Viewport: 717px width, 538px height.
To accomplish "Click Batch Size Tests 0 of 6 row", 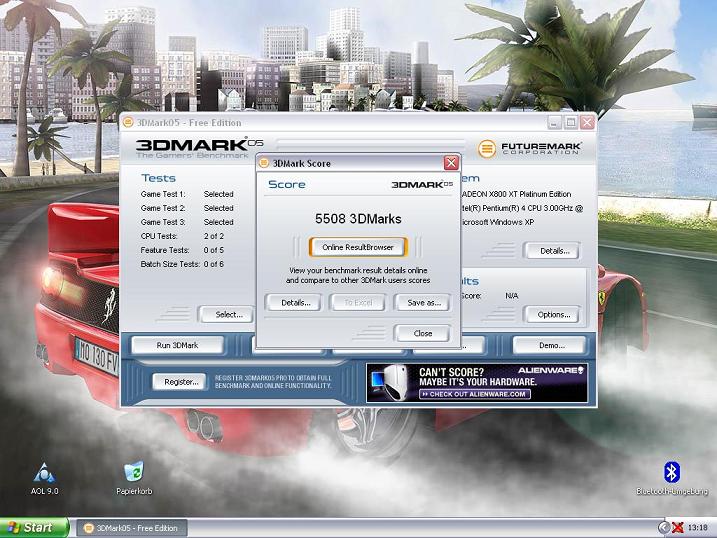I will [182, 264].
